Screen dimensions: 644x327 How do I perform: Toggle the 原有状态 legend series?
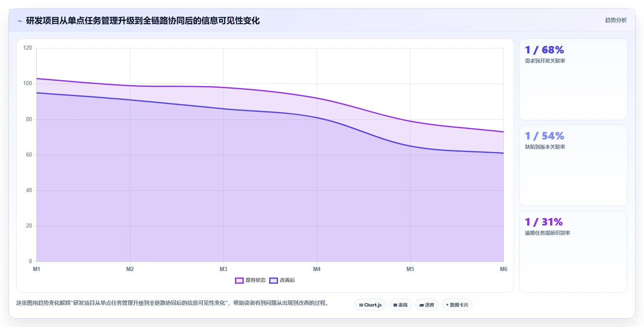point(250,280)
